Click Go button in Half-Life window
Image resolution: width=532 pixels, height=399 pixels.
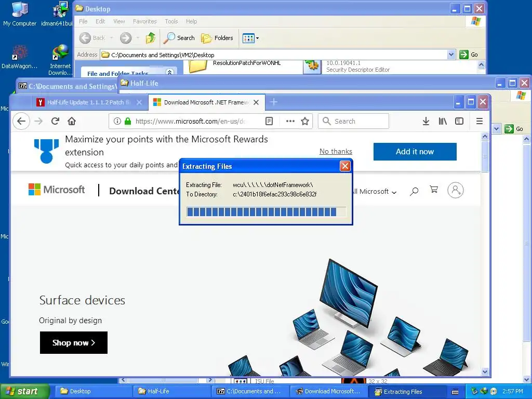514,129
